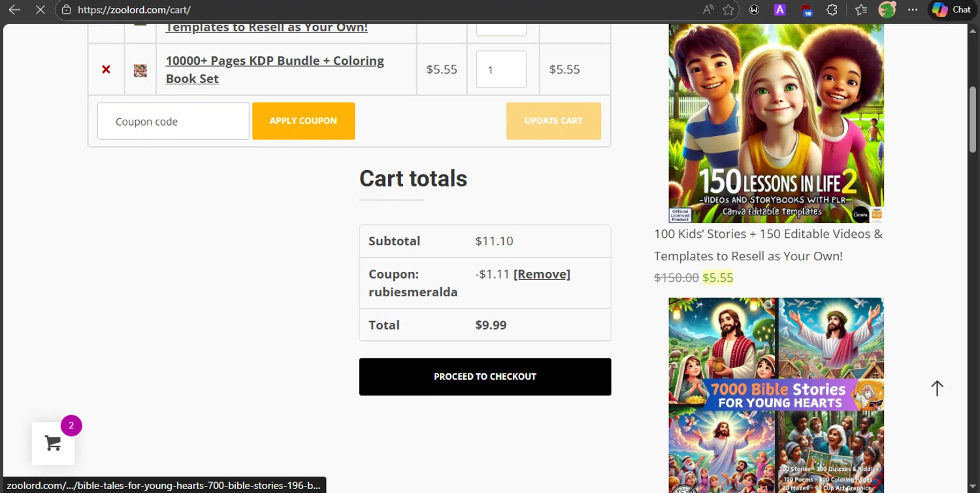Click the Coupon: rubiesmeralda label
This screenshot has height=493, width=980.
coord(413,283)
